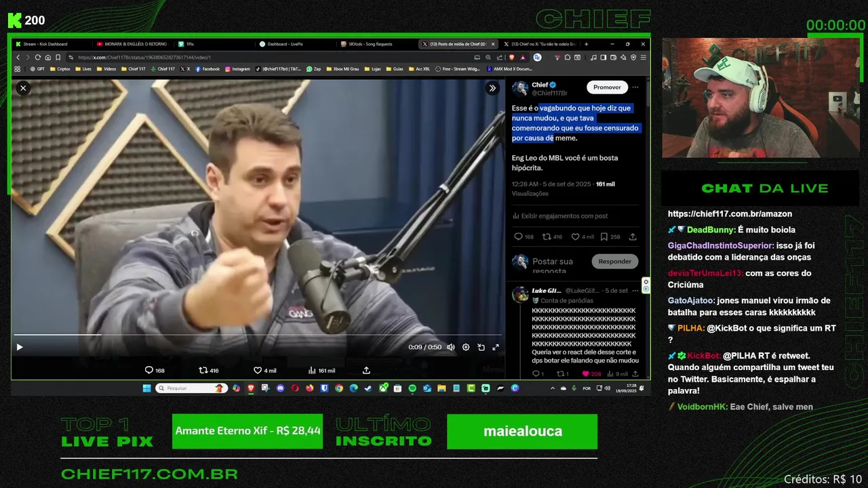
Task: Bookmark the post showing 258
Action: [x=611, y=237]
